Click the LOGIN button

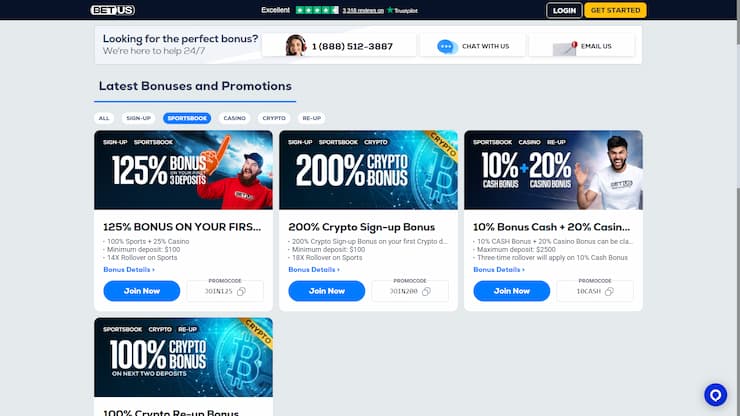(x=564, y=10)
